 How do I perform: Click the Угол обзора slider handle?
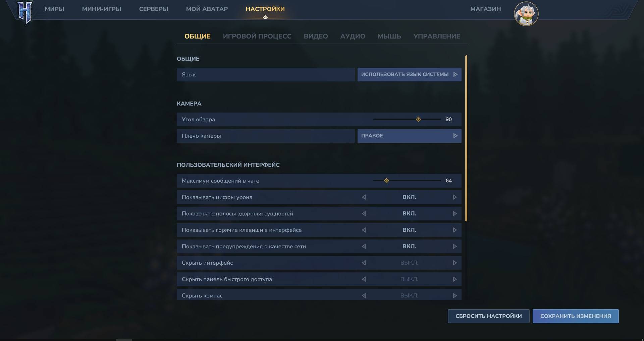[x=418, y=119]
